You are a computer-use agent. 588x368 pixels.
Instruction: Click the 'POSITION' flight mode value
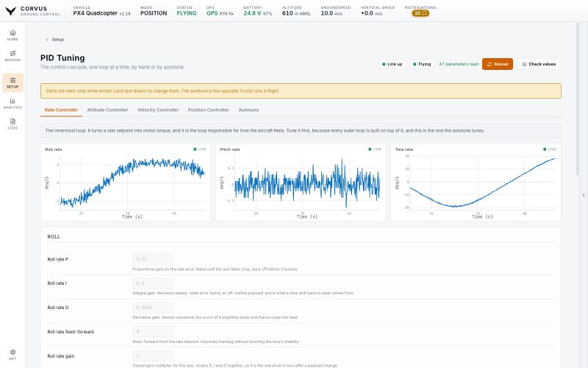pos(154,13)
